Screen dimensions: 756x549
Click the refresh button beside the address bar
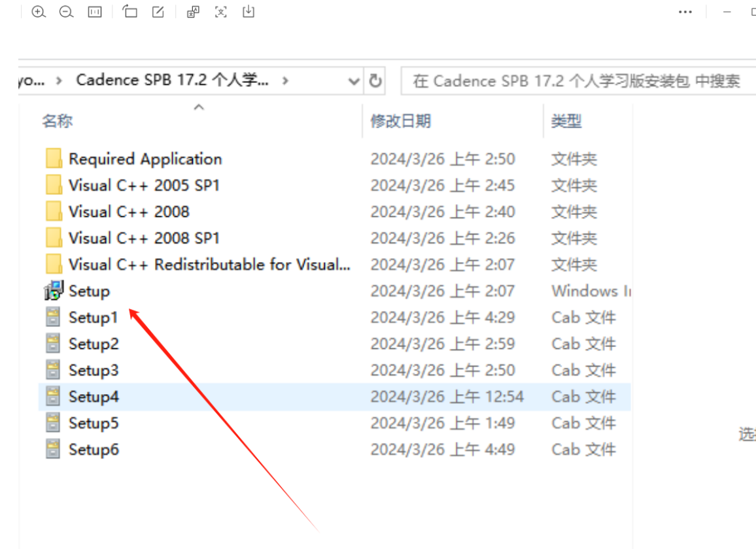(x=375, y=81)
